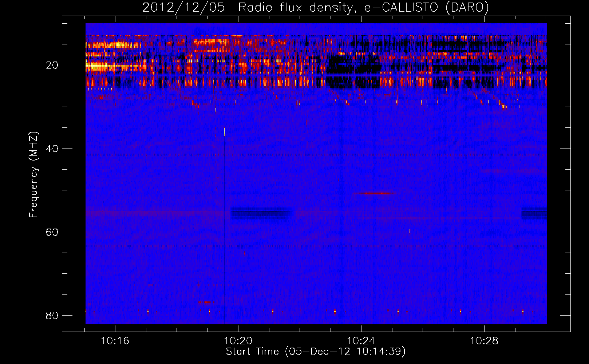589x364 pixels.
Task: Click the 60 MHz frequency tick label
Action: coord(52,232)
